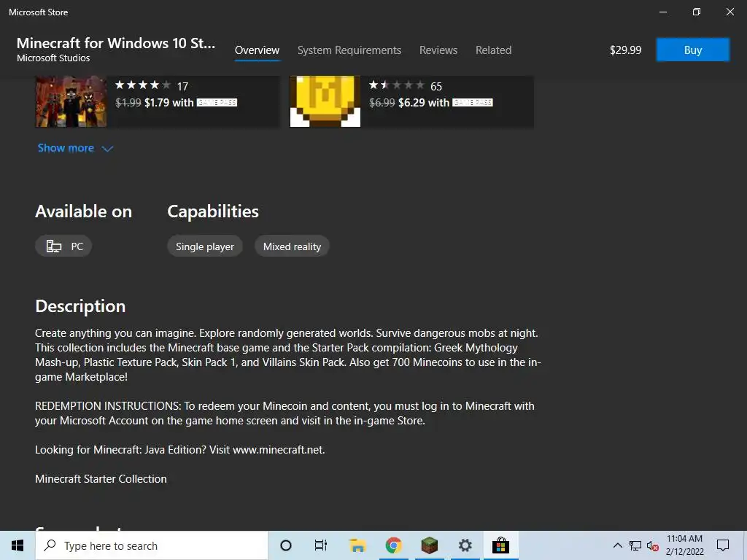Click the PC device icon

coord(54,246)
